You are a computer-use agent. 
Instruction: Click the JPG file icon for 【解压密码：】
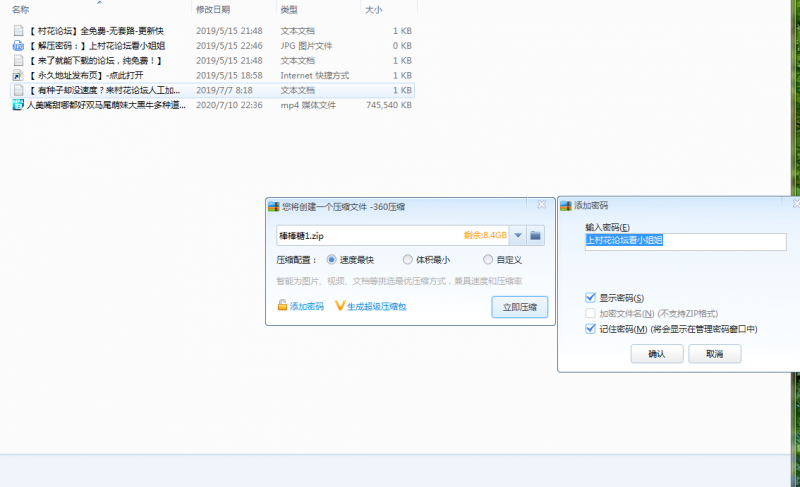[18, 45]
